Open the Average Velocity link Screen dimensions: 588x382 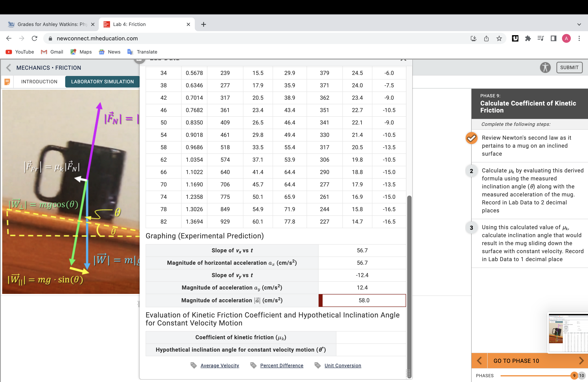click(220, 365)
